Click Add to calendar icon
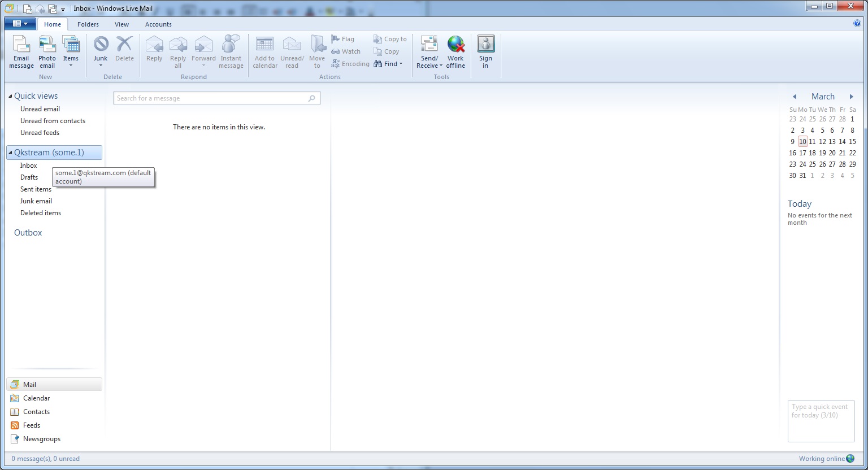Screen dimensions: 868x470 (265, 52)
